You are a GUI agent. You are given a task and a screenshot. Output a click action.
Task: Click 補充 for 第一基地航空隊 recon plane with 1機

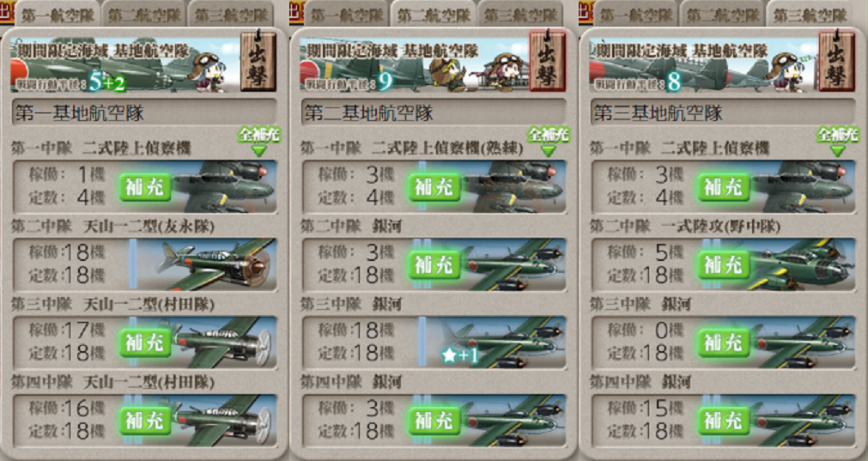(x=145, y=187)
